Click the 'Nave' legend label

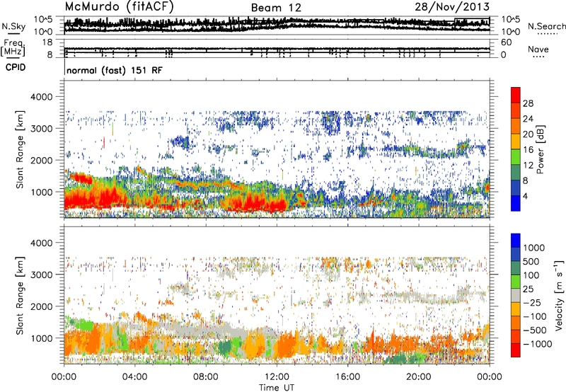[x=538, y=49]
